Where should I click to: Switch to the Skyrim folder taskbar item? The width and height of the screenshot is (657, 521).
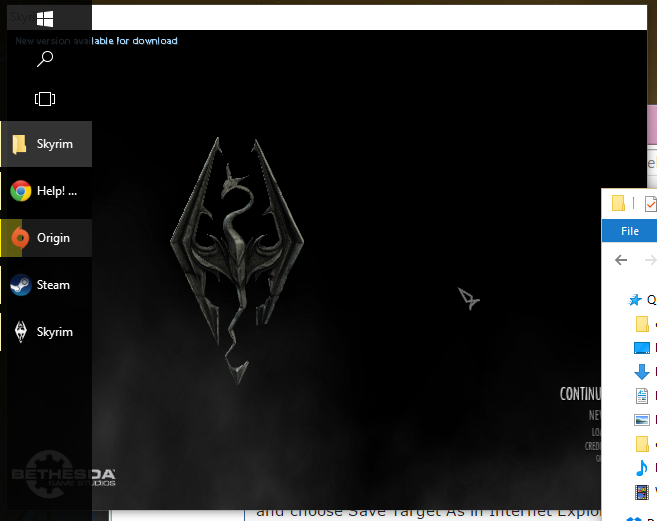tap(46, 144)
